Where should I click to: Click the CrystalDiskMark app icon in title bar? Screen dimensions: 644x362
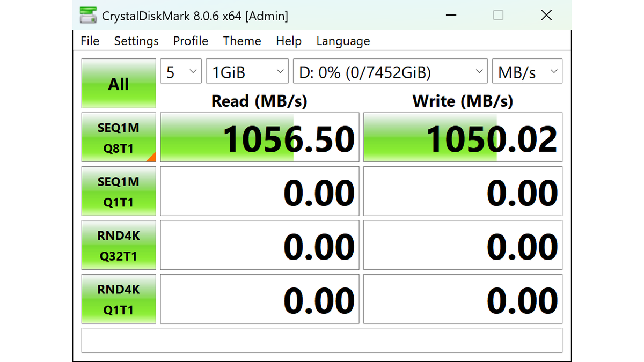tap(88, 16)
